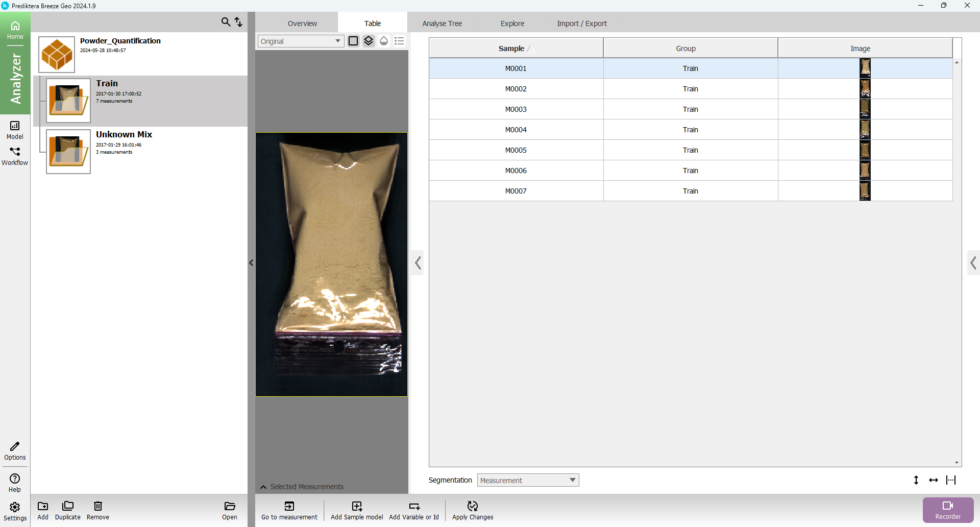Switch to the Analyse Tree tab
The height and width of the screenshot is (527, 980).
click(x=442, y=23)
